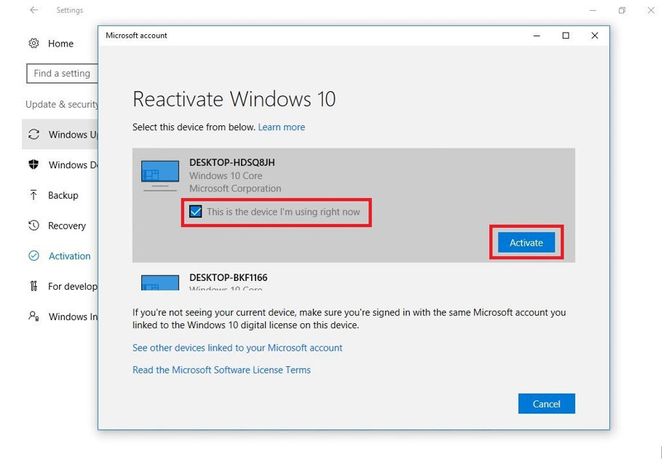Click the Home gear icon in Settings
664x476 pixels.
(x=34, y=43)
